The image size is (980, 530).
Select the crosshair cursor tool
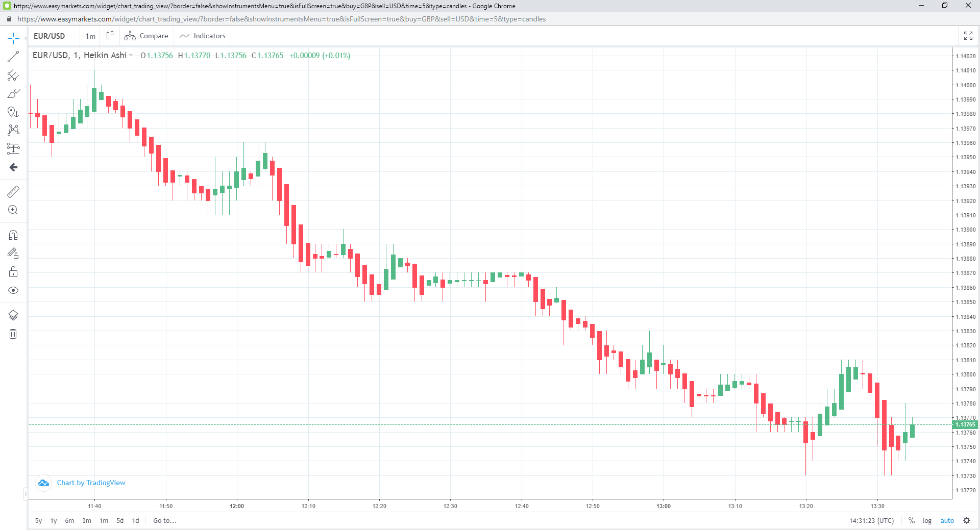point(13,38)
